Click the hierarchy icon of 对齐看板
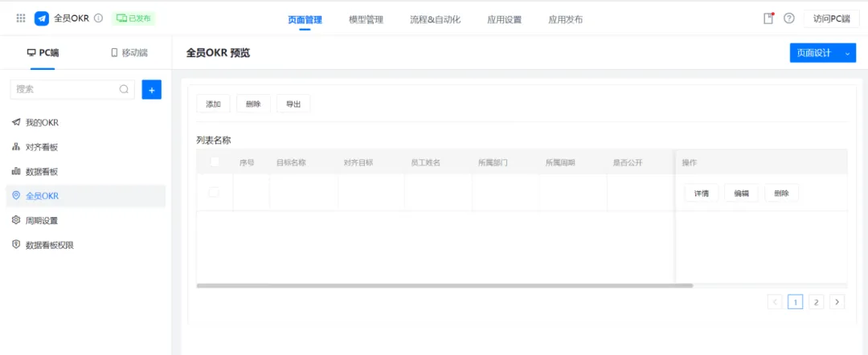The image size is (868, 355). pos(16,146)
